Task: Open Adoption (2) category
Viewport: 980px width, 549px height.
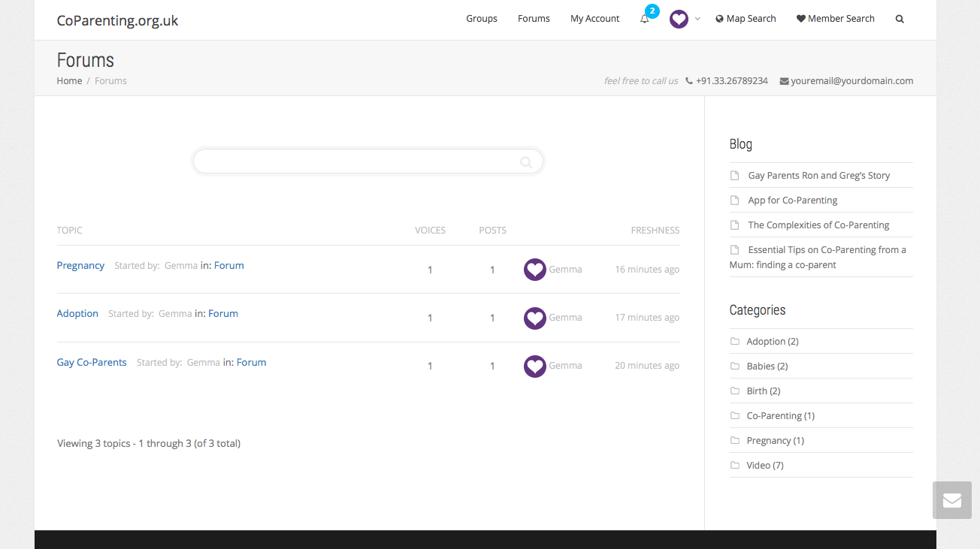Action: tap(773, 342)
